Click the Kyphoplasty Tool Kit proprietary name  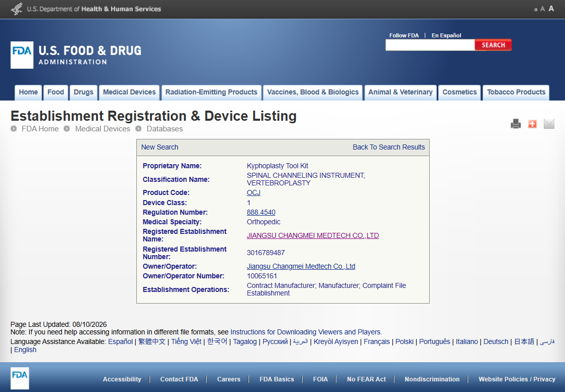tap(278, 166)
